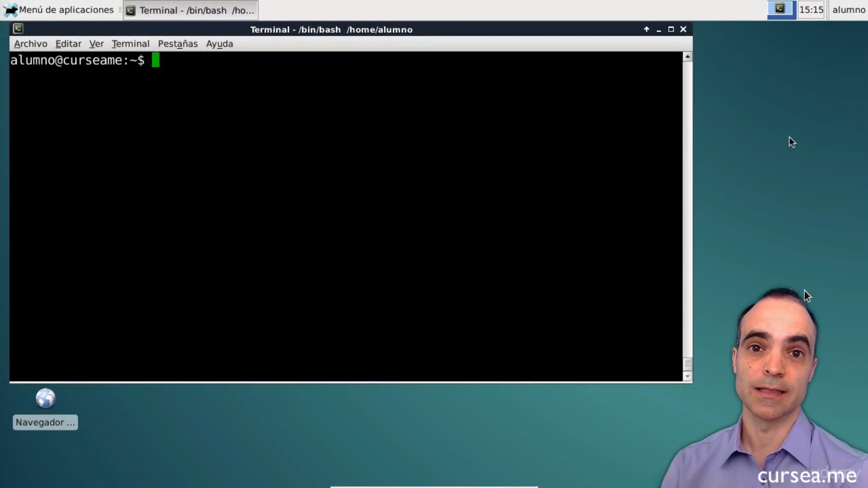Minimize the terminal window
The image size is (868, 488).
[x=659, y=29]
